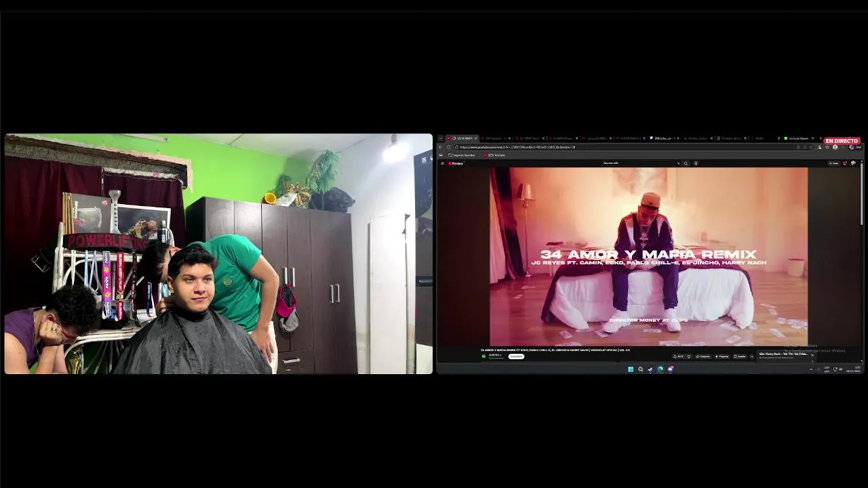Open YouTube Create button

point(833,163)
